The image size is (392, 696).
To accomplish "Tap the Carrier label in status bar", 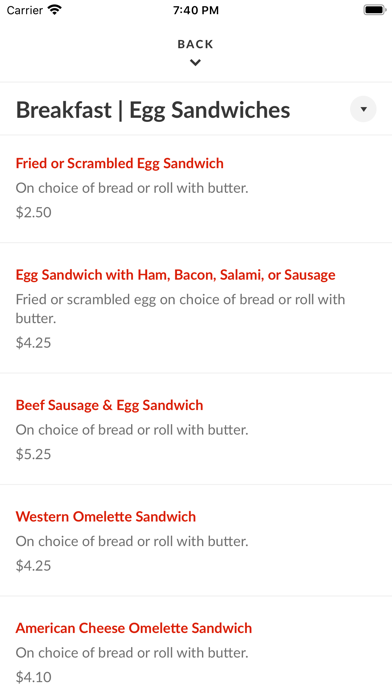I will (25, 10).
